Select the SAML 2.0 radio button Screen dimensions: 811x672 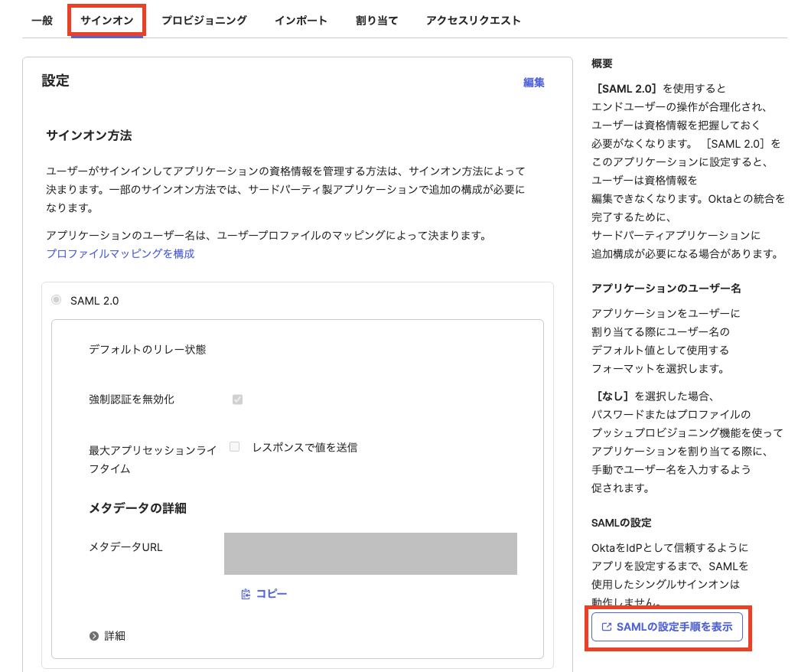[57, 300]
